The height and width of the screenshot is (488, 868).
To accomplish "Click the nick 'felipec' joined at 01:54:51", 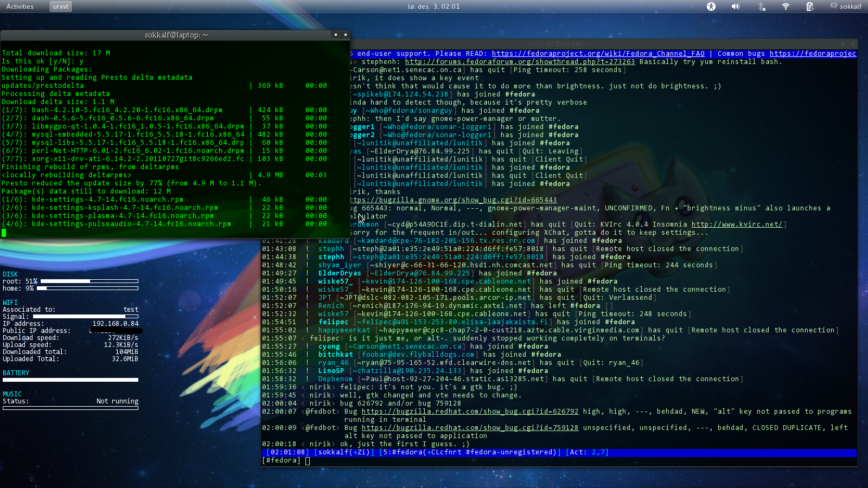I will [x=333, y=322].
